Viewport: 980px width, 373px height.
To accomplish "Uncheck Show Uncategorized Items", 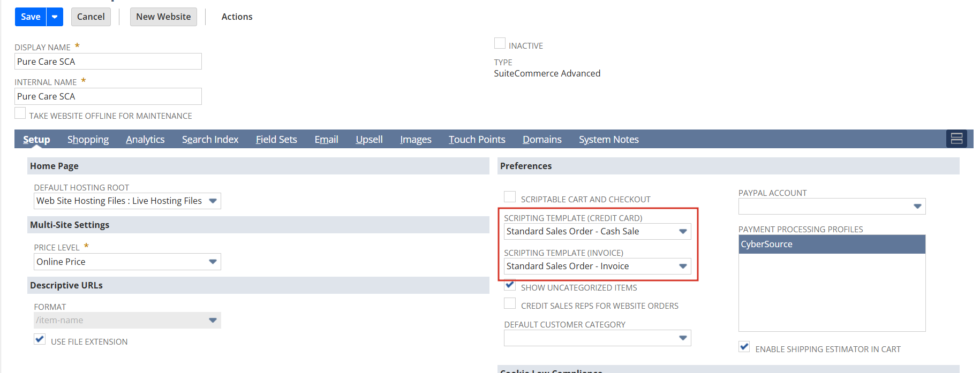I will point(510,286).
